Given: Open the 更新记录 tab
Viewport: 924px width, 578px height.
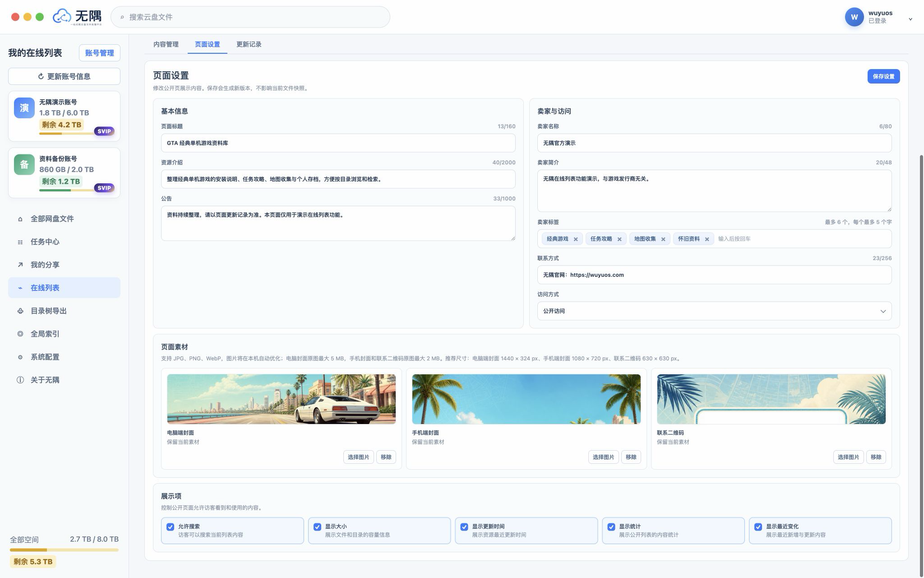Looking at the screenshot, I should (x=249, y=44).
